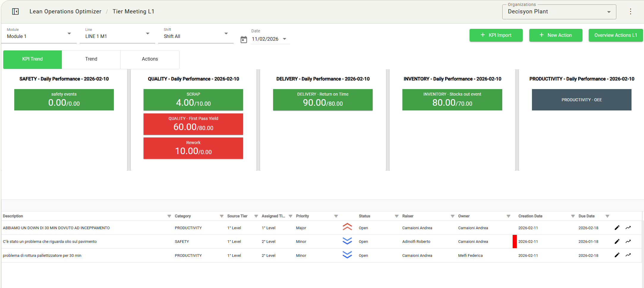Open the Actions tab
The image size is (644, 288).
[x=150, y=59]
